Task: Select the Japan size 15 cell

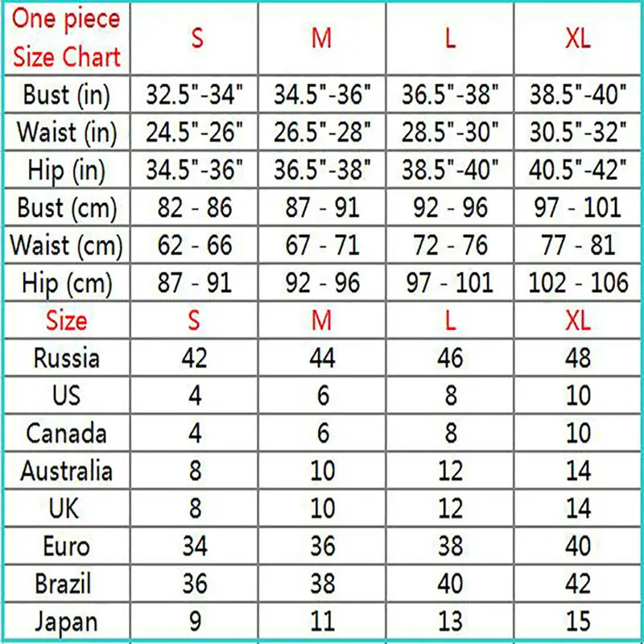Action: tap(577, 621)
